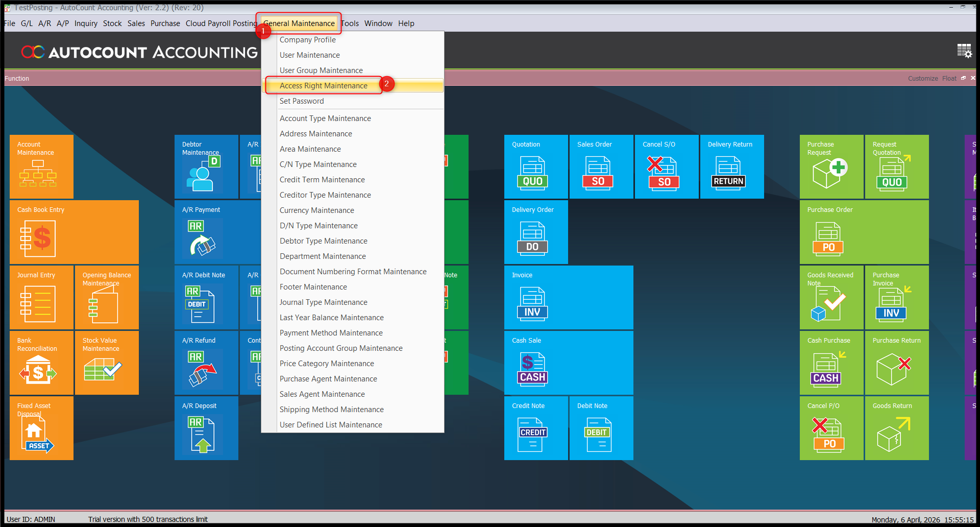Open the Purchase menu
The height and width of the screenshot is (527, 980).
(x=165, y=23)
